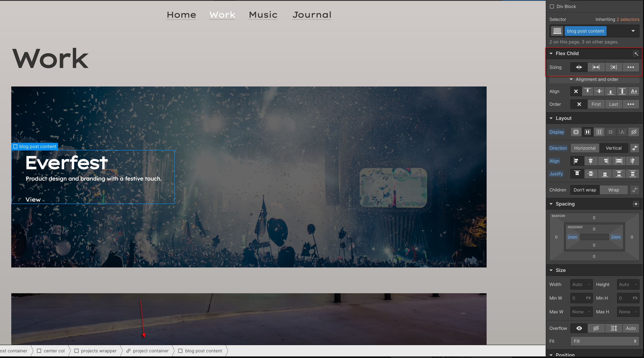The height and width of the screenshot is (358, 644).
Task: Choose display none icon
Action: click(634, 132)
